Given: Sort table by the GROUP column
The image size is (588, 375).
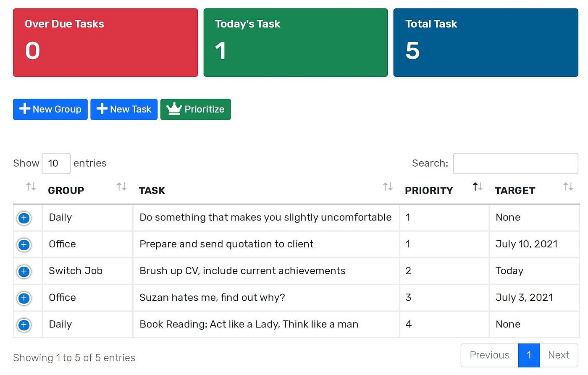Looking at the screenshot, I should [121, 187].
